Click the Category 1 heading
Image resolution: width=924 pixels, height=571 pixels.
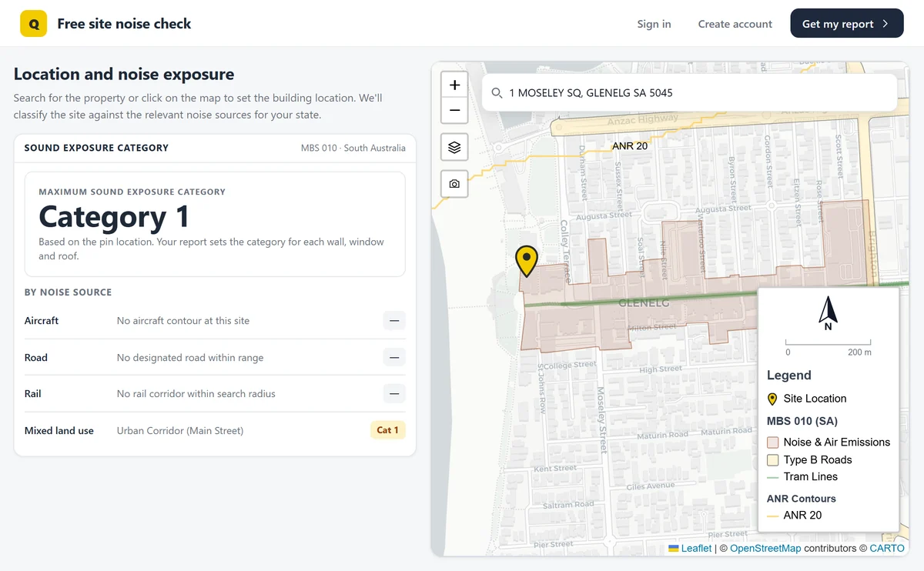[x=114, y=217]
